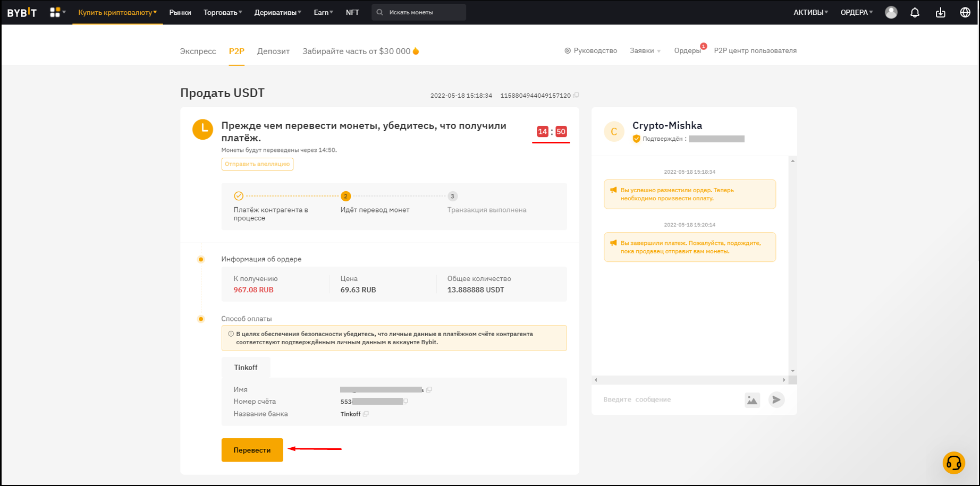The height and width of the screenshot is (486, 980).
Task: Click step 2 Идёт перевод монет marker
Action: click(x=345, y=196)
